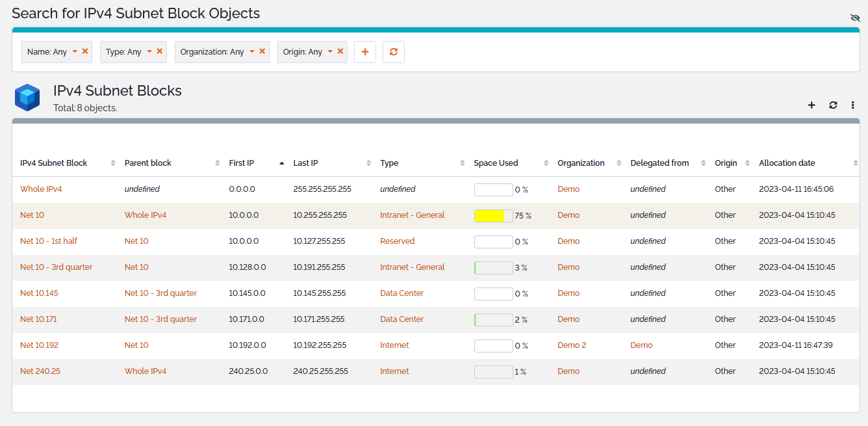The image size is (868, 426).
Task: Open the three-dot more options menu
Action: pos(853,105)
